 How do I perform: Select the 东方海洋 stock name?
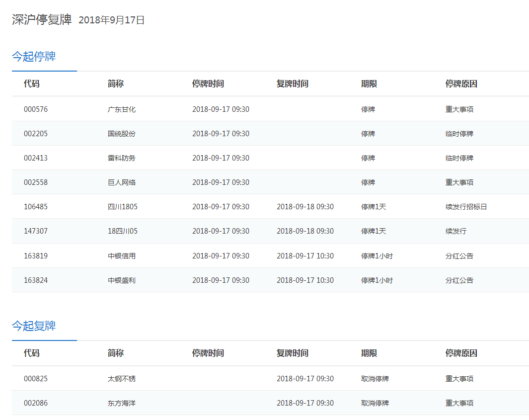coord(122,403)
